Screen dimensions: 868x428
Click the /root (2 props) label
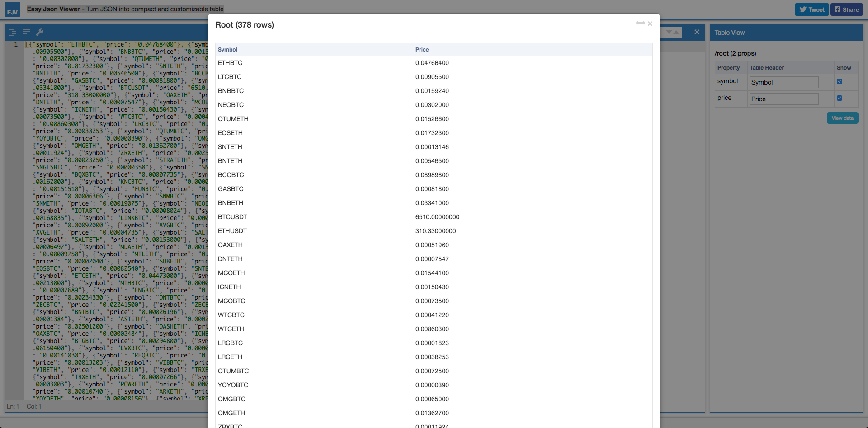coord(736,53)
